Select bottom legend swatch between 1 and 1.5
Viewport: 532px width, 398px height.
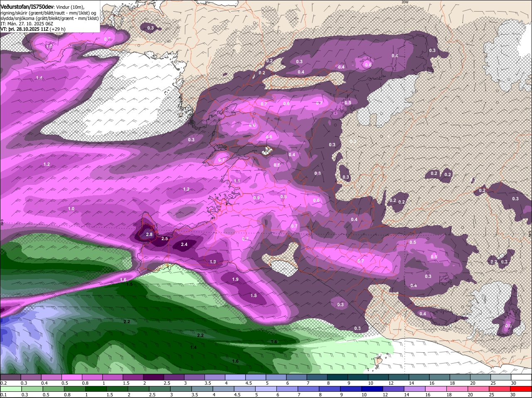[96, 389]
